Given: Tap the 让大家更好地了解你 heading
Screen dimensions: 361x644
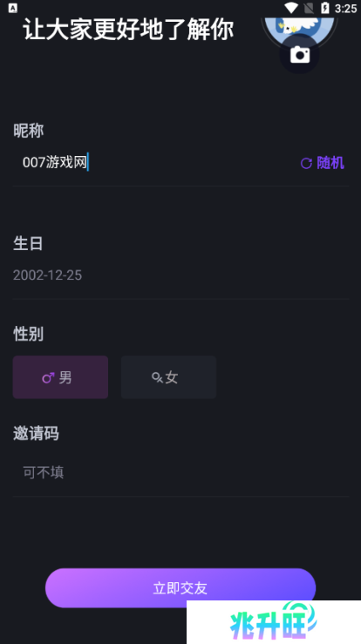Looking at the screenshot, I should (128, 30).
